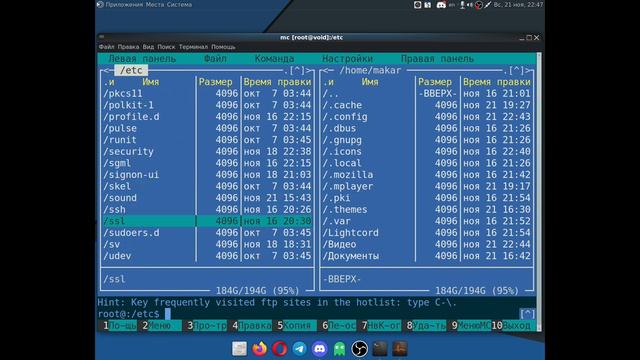Click the right panel '<' history back arrow

325,70
